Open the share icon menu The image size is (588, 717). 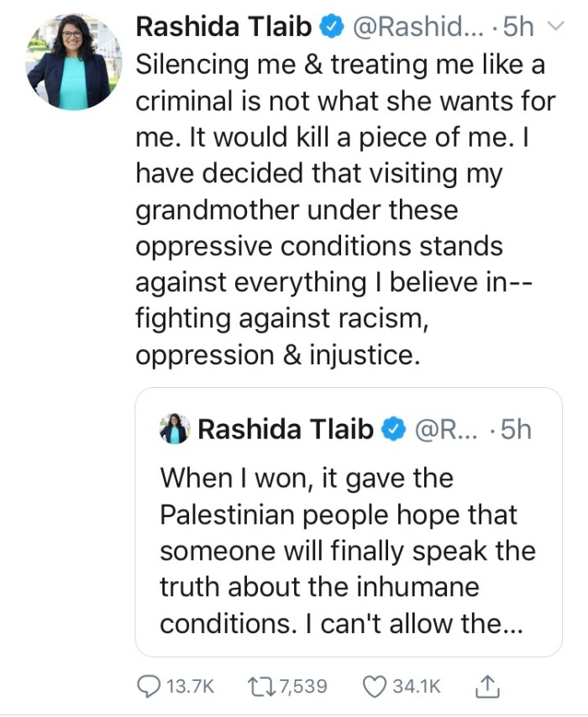tap(487, 686)
